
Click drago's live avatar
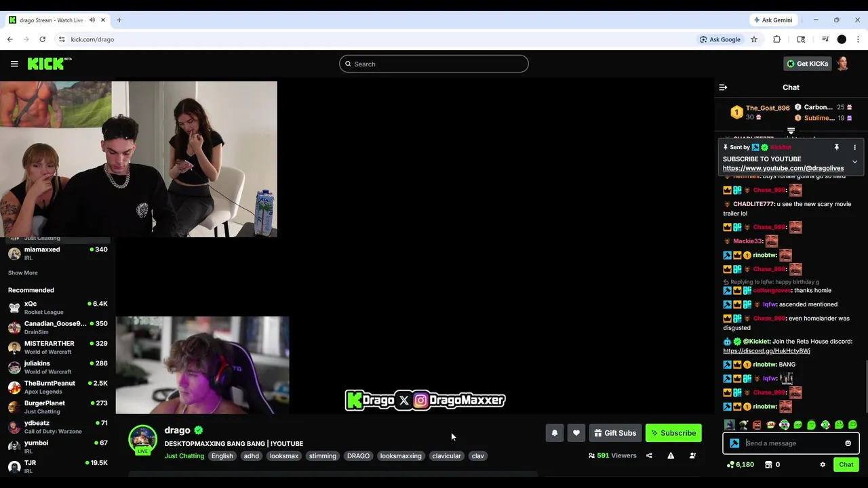[143, 440]
